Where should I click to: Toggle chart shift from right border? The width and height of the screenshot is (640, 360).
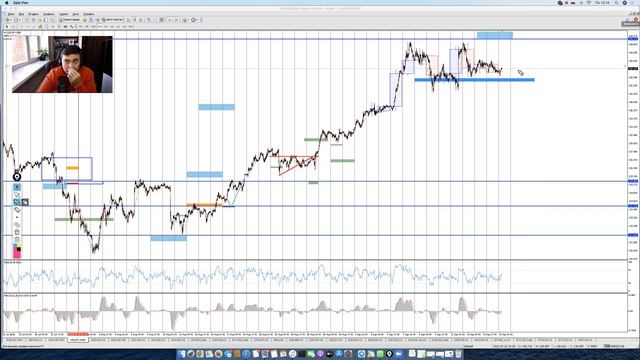[x=176, y=20]
